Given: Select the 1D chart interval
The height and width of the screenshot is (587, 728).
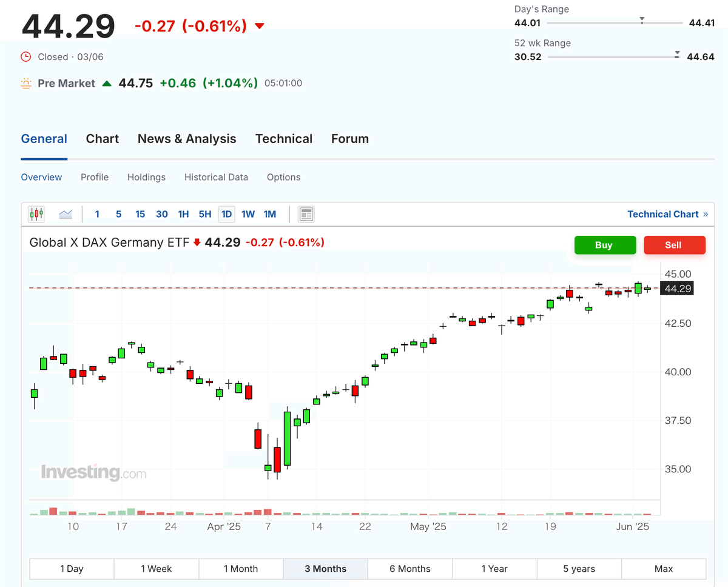Looking at the screenshot, I should tap(226, 214).
